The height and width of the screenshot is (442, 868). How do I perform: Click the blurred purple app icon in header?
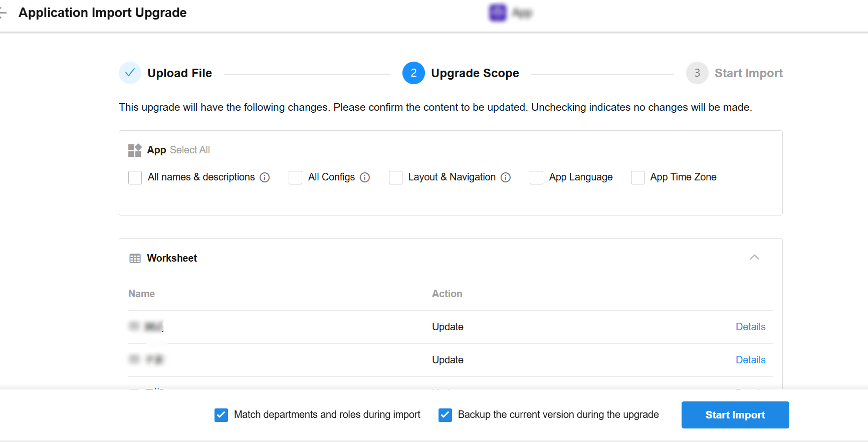tap(498, 13)
